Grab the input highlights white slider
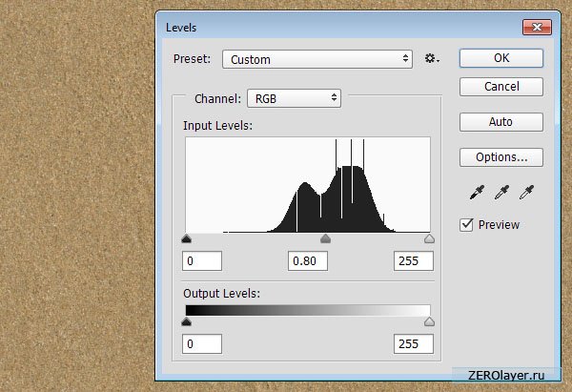Viewport: 572px width, 392px height. click(429, 239)
